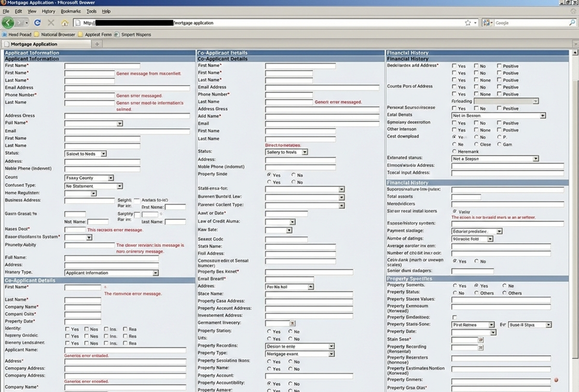Open the Property Type dropdown
The height and width of the screenshot is (392, 579).
[331, 354]
